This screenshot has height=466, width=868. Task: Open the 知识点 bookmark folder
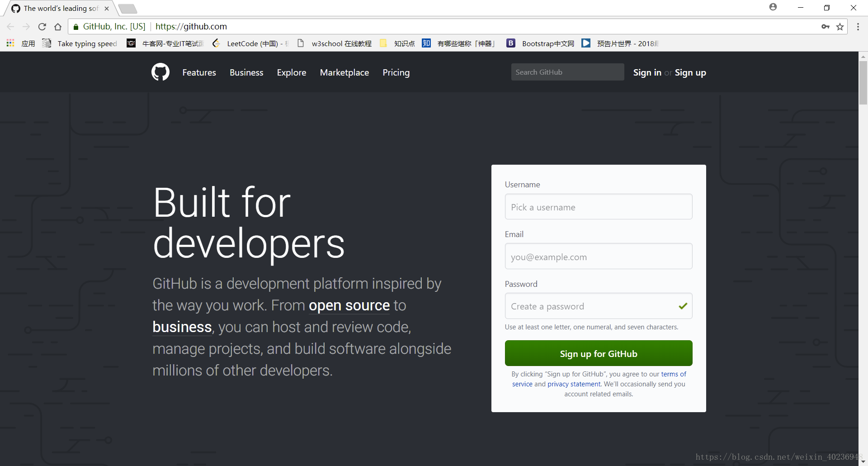point(397,43)
